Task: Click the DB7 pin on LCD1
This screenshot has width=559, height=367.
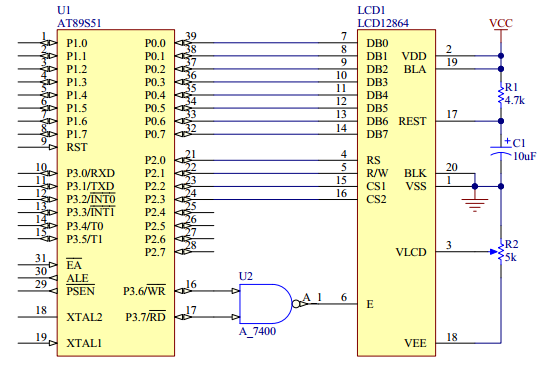Action: click(377, 134)
